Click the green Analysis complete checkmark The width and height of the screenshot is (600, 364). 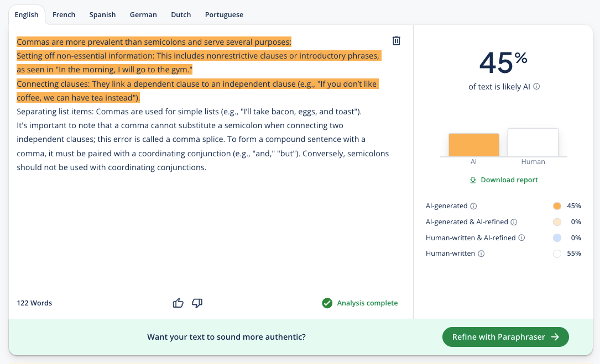327,303
